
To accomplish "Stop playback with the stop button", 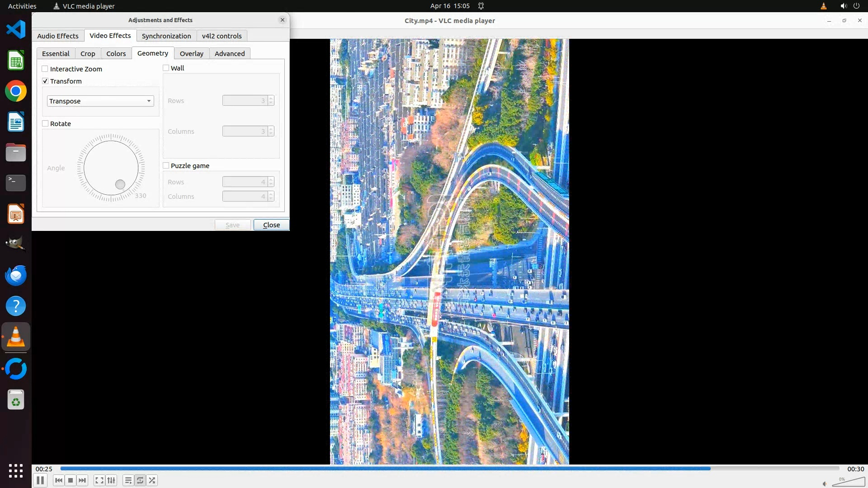I will [x=71, y=480].
